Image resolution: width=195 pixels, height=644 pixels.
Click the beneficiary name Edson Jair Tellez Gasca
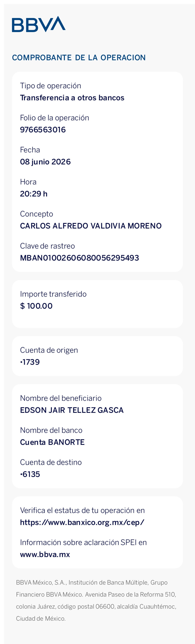pyautogui.click(x=72, y=410)
